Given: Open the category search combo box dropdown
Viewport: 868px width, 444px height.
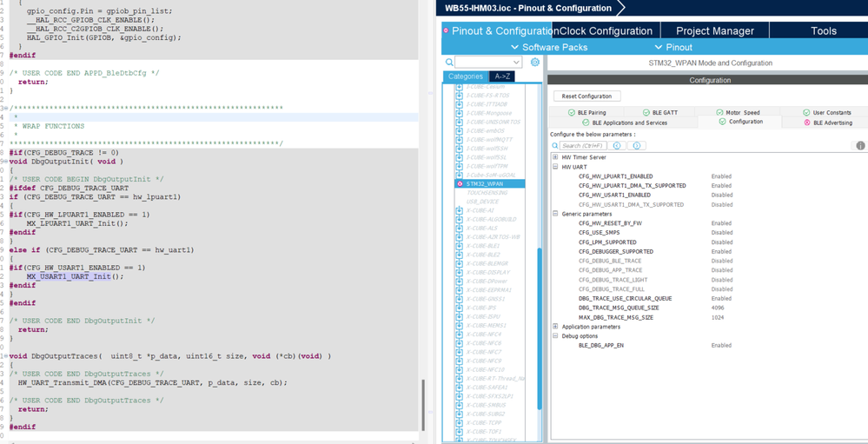Looking at the screenshot, I should tap(516, 63).
